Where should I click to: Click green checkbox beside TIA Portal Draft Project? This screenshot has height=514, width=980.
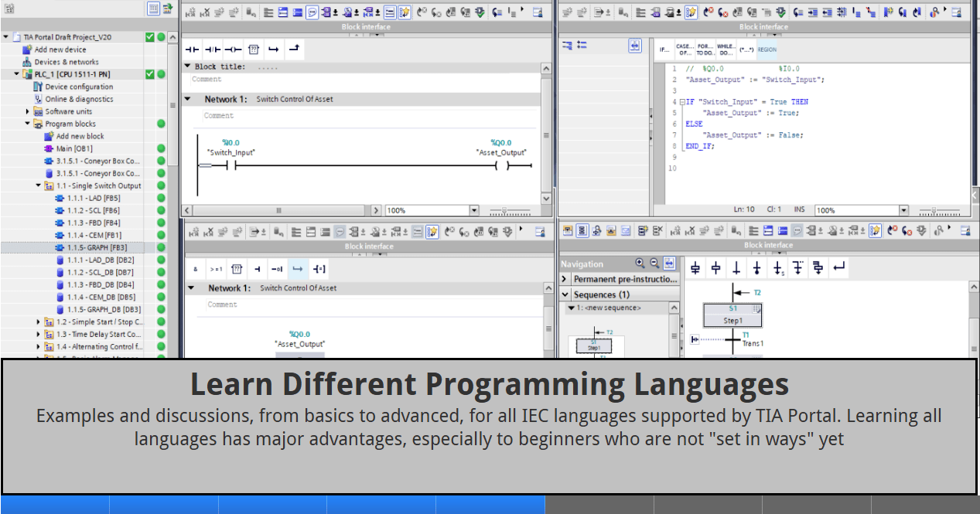(x=150, y=37)
